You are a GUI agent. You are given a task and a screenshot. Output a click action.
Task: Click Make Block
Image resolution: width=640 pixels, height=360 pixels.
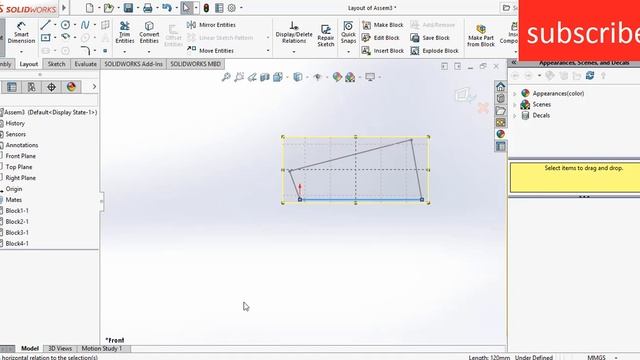tap(383, 25)
